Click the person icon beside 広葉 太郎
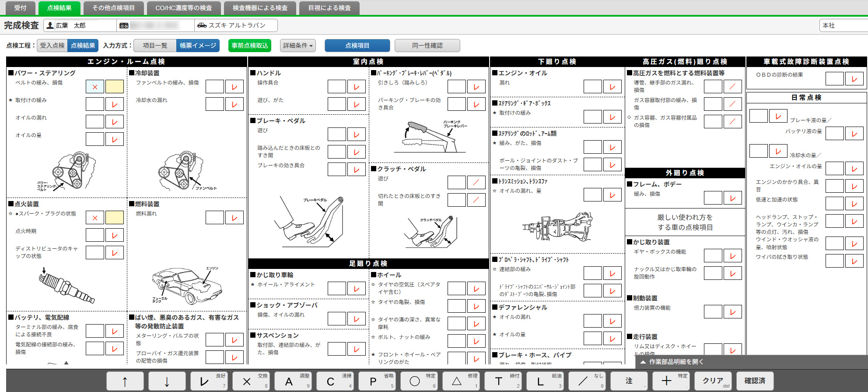Image resolution: width=868 pixels, height=392 pixels. tap(50, 25)
